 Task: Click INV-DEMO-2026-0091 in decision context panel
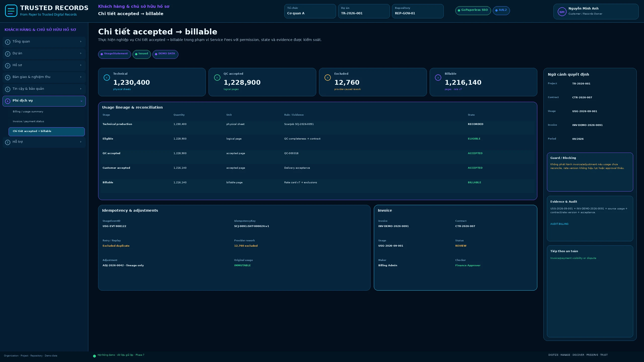pyautogui.click(x=587, y=125)
